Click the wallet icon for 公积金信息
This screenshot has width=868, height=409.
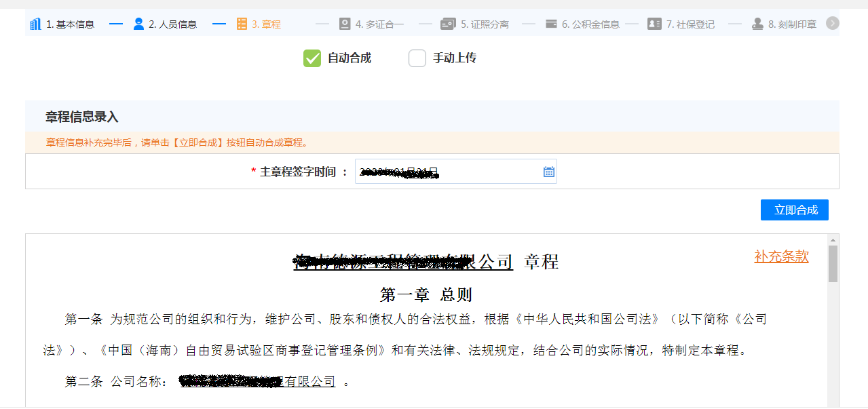point(551,24)
